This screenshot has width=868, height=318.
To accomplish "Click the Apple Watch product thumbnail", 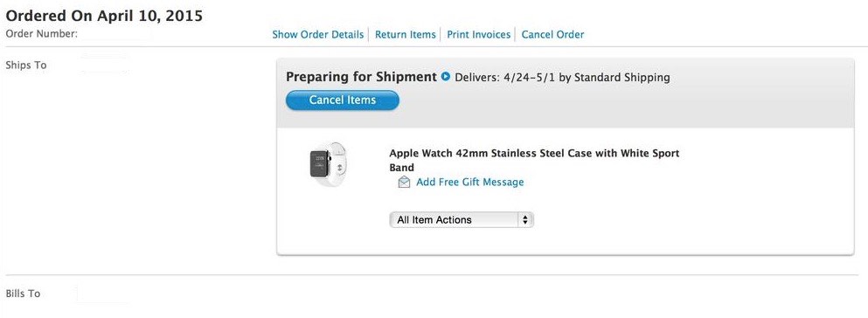I will [x=329, y=164].
